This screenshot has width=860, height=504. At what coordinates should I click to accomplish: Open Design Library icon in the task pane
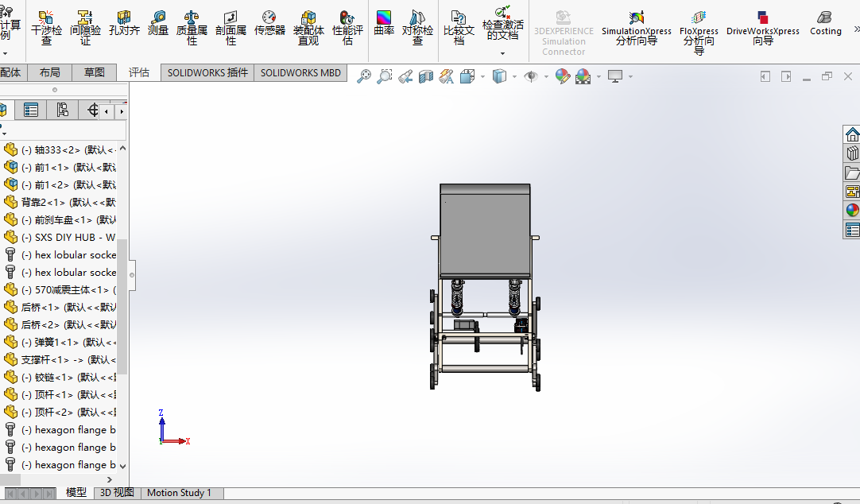click(x=852, y=153)
